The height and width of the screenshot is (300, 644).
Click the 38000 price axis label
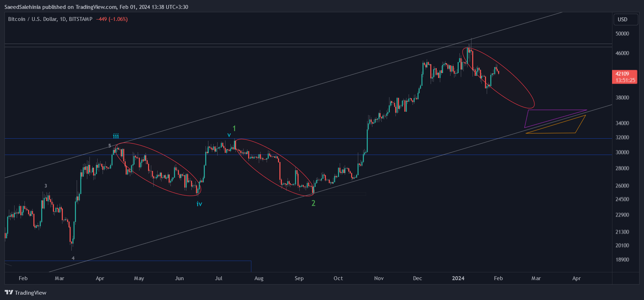click(622, 98)
